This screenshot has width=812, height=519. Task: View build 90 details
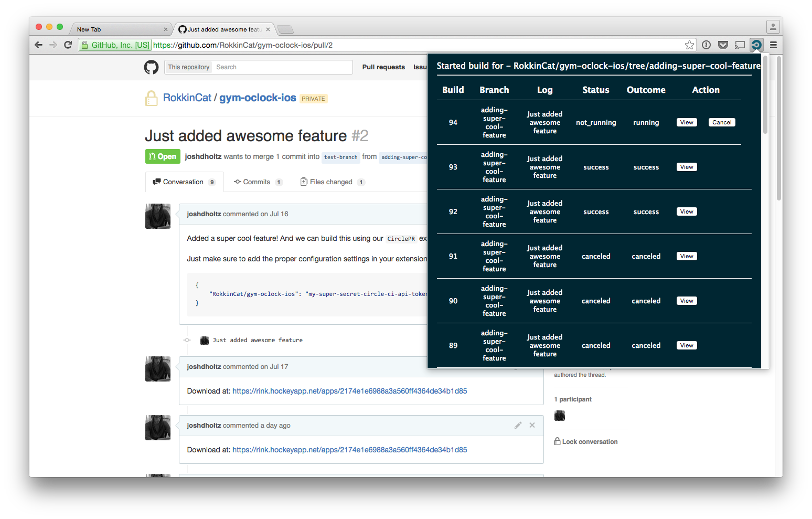point(687,301)
